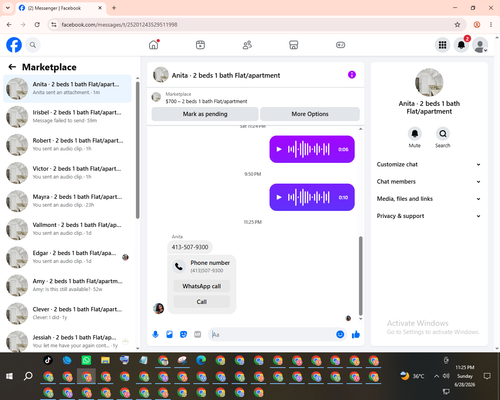Image resolution: width=500 pixels, height=400 pixels.
Task: Open the Facebook menu grid icon
Action: (x=442, y=45)
